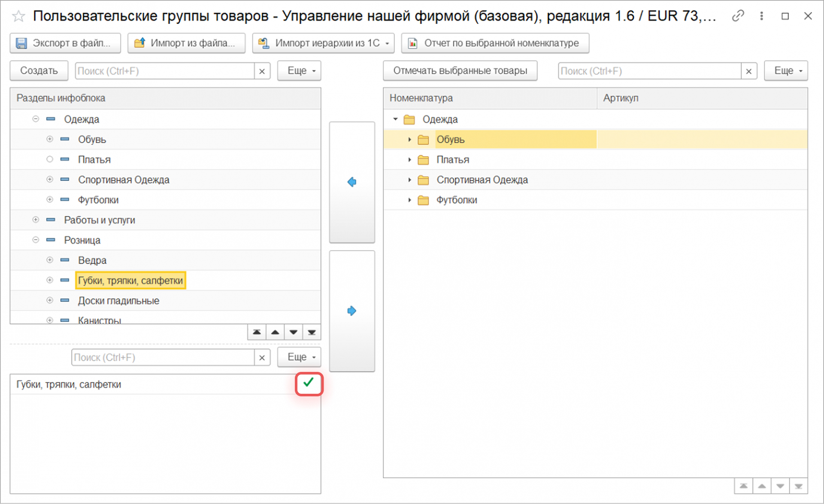This screenshot has height=504, width=824.
Task: Click the Создать button
Action: (x=39, y=71)
